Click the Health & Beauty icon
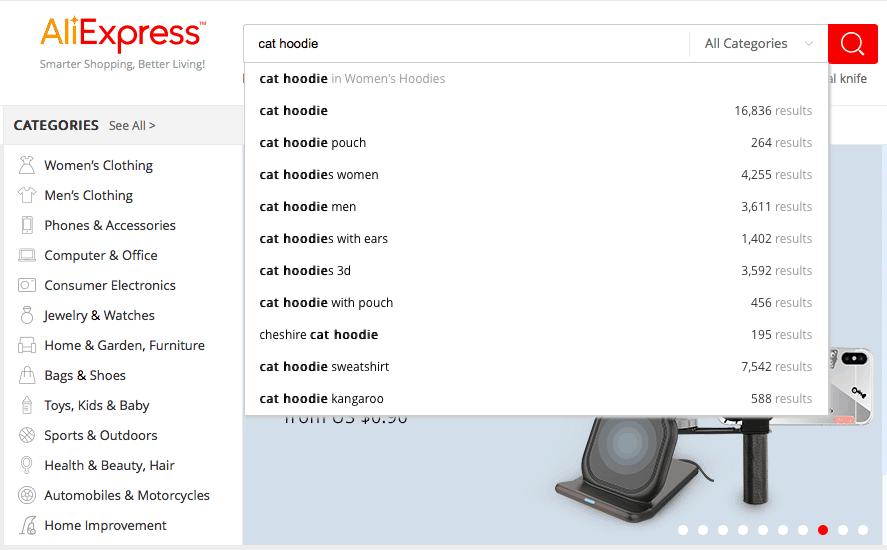 pyautogui.click(x=27, y=466)
